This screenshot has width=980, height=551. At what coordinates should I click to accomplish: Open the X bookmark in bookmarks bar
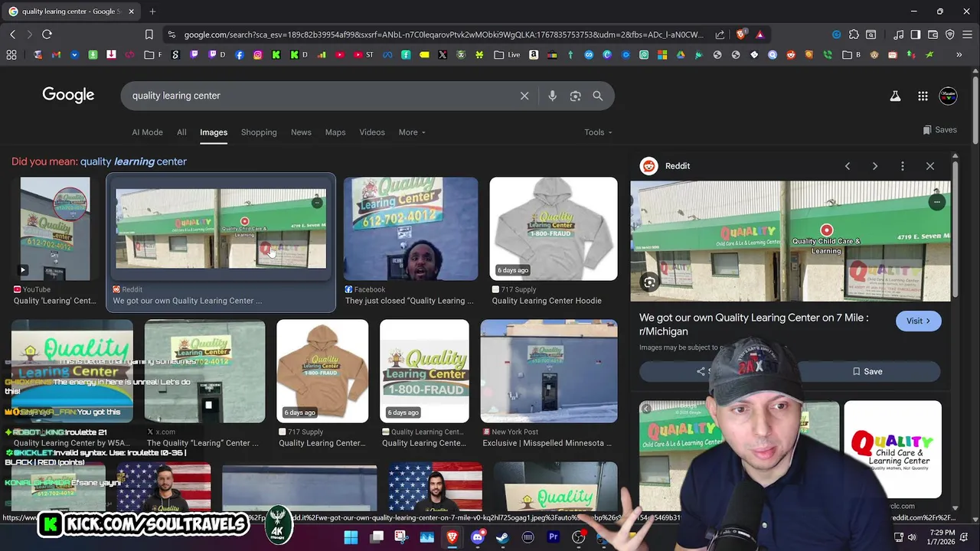pos(443,55)
